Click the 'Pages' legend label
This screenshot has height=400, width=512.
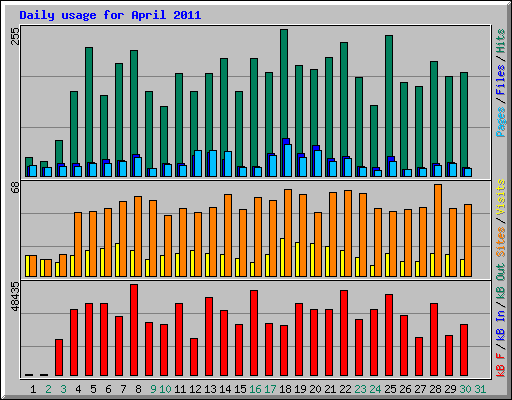click(501, 122)
